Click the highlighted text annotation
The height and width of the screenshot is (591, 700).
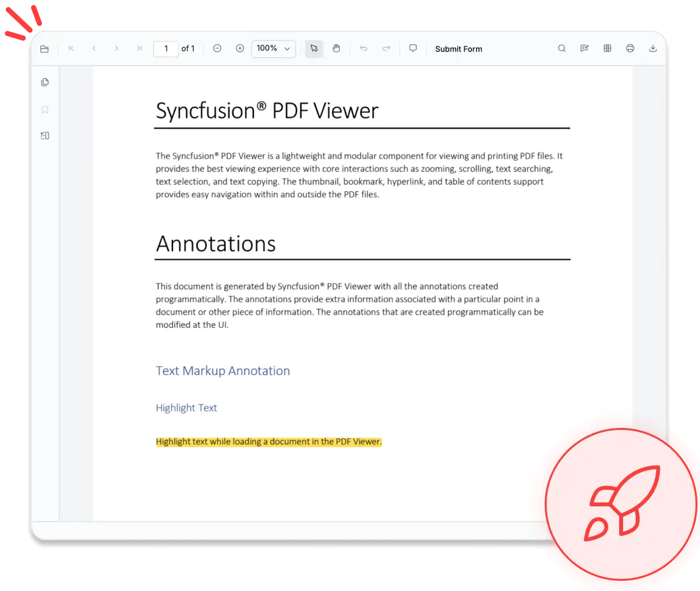(269, 442)
